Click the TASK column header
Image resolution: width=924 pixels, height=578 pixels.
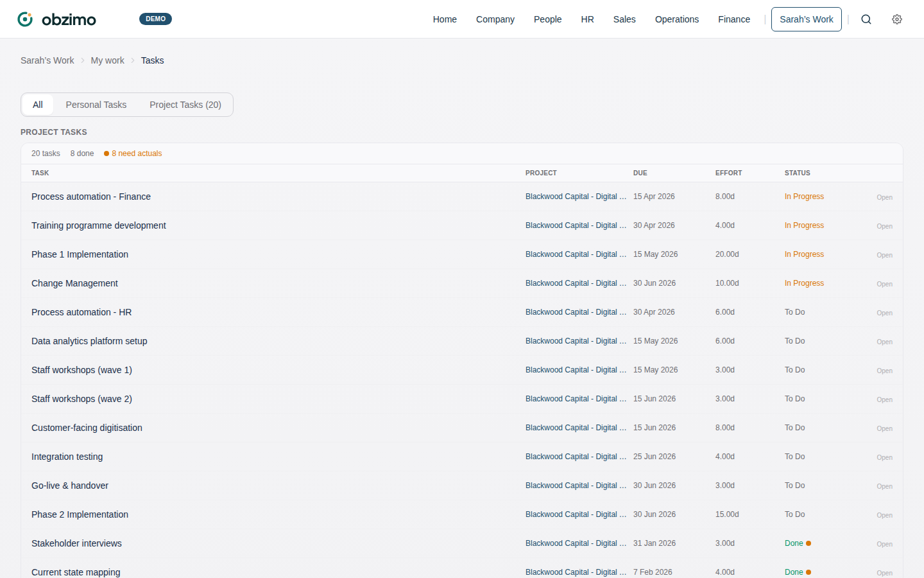(x=40, y=173)
